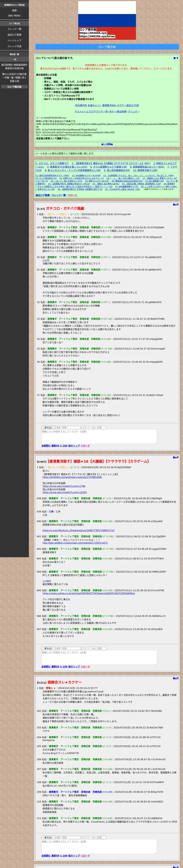Viewport: 183px width, 868px height.
Task: Open BBS MENU in the sidebar
Action: tap(14, 16)
